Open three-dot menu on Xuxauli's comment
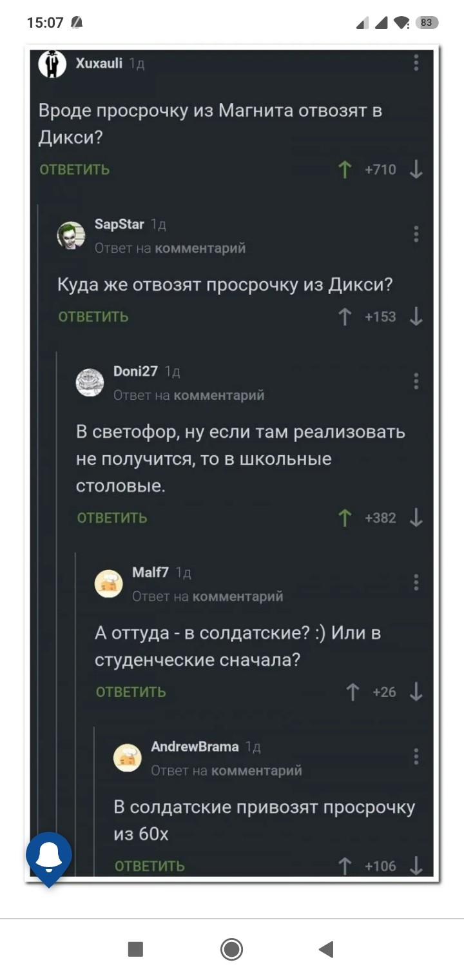 (x=416, y=63)
